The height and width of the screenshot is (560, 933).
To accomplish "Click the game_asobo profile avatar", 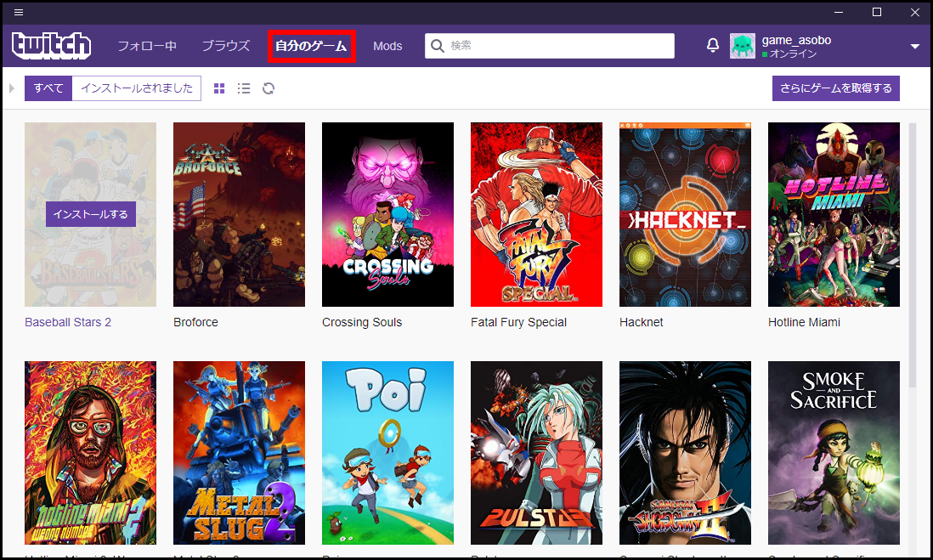I will pos(743,46).
